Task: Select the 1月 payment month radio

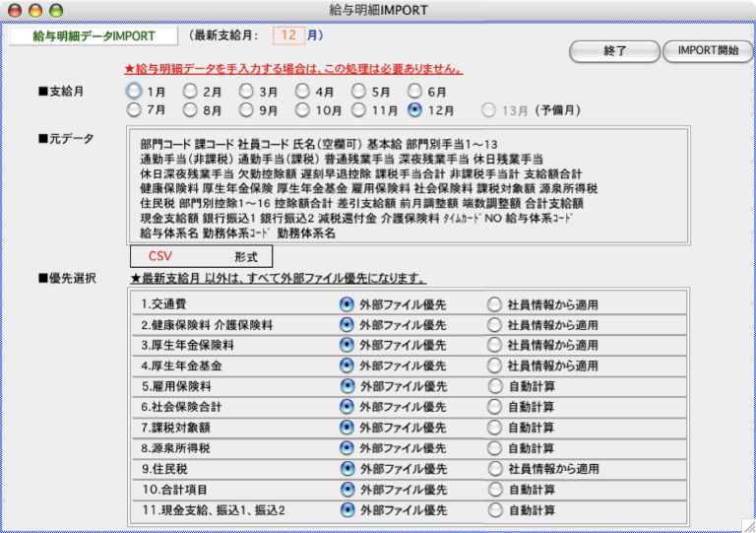Action: coord(134,91)
